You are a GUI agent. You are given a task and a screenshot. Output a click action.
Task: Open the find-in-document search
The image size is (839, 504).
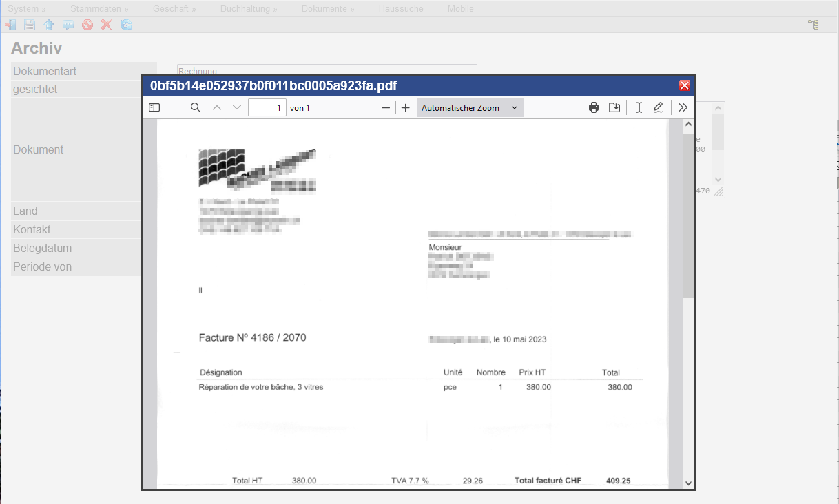click(196, 107)
